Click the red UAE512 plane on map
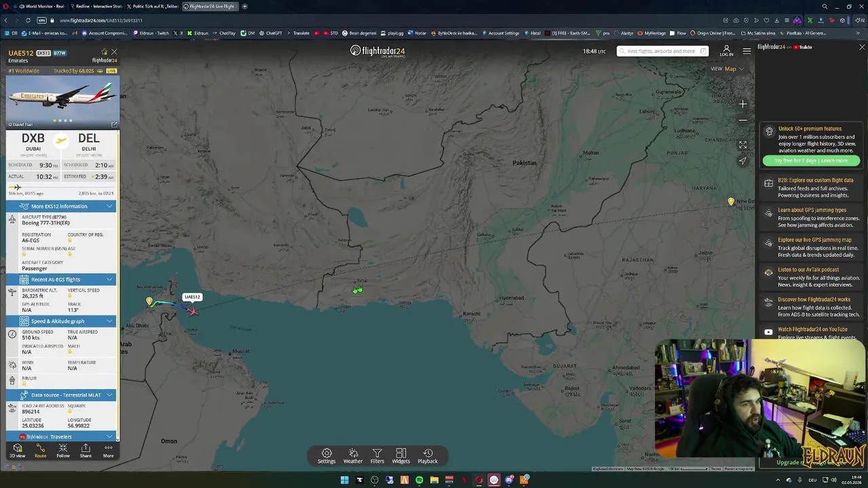868x488 pixels. pyautogui.click(x=193, y=310)
